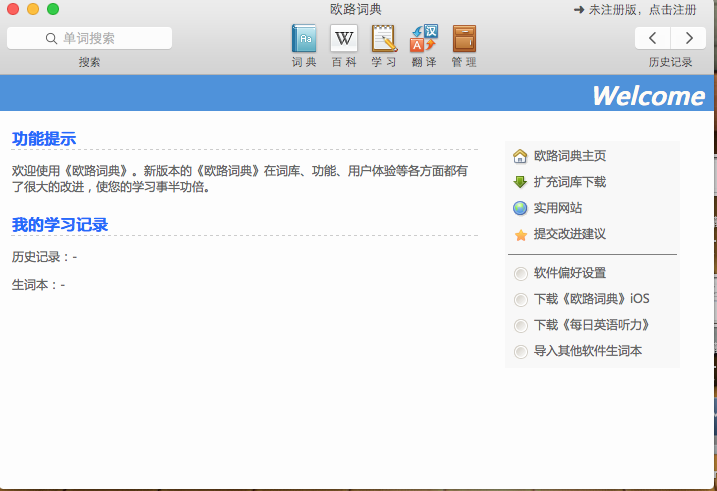Open 提交改进建议 link
The width and height of the screenshot is (717, 491).
pyautogui.click(x=570, y=234)
